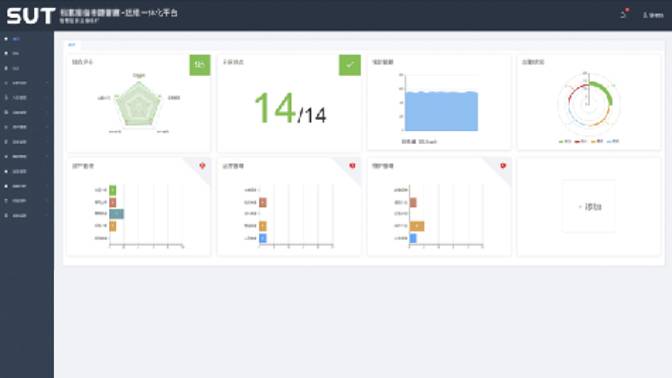This screenshot has width=672, height=378.
Task: Expand the seventh sidebar menu item's arrow
Action: (x=47, y=127)
